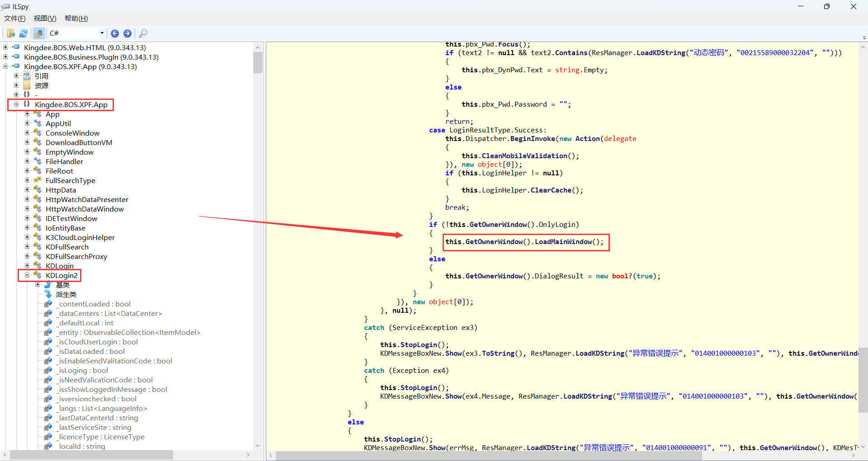Screen dimensions: 868x461
Task: Follow the CleanMobileValidation method link
Action: tap(524, 156)
